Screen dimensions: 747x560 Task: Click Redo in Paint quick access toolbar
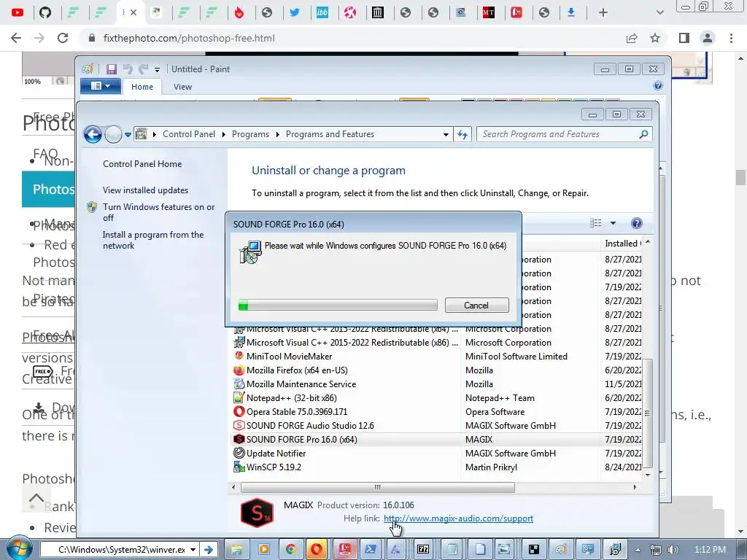(x=144, y=69)
